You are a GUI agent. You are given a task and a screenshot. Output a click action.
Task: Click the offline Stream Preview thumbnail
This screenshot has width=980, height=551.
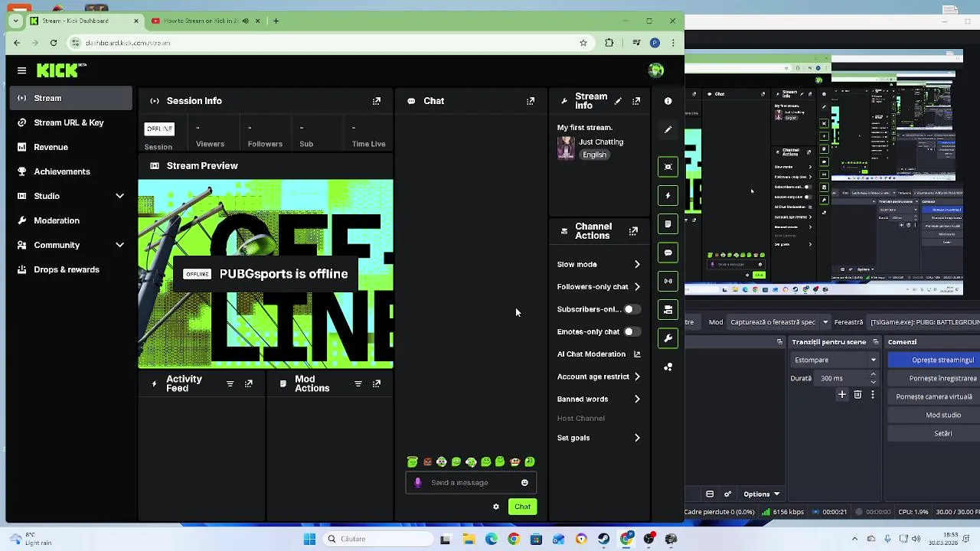point(266,274)
